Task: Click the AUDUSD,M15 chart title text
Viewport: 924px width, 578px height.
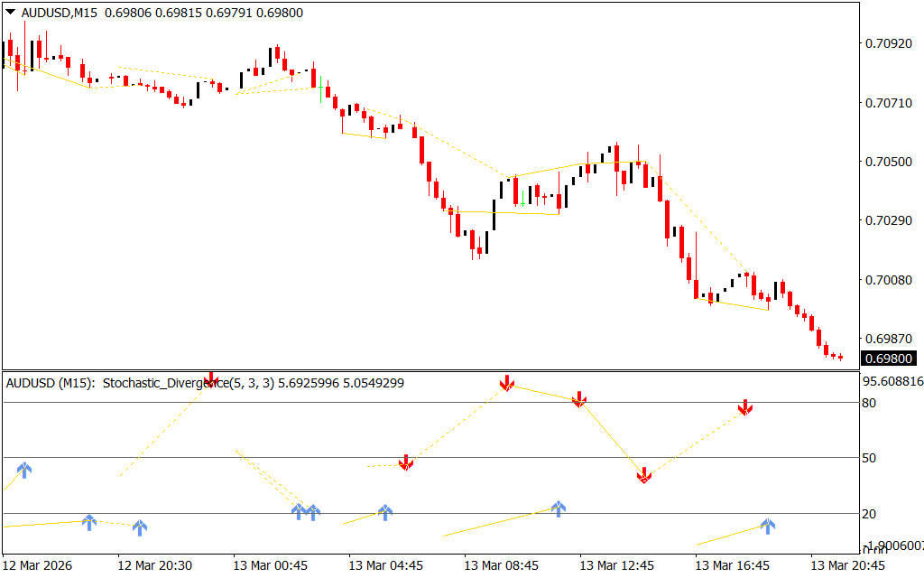Action: [x=59, y=13]
